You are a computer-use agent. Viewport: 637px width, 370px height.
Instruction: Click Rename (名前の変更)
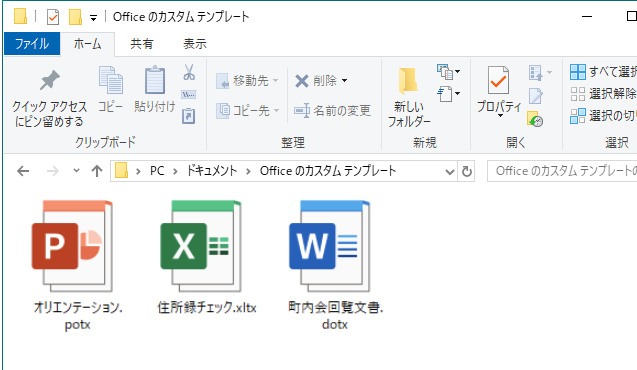[x=332, y=110]
